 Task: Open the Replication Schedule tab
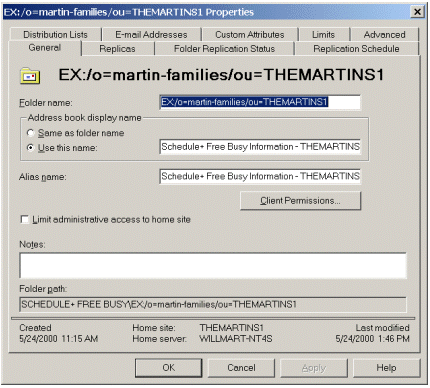(356, 49)
